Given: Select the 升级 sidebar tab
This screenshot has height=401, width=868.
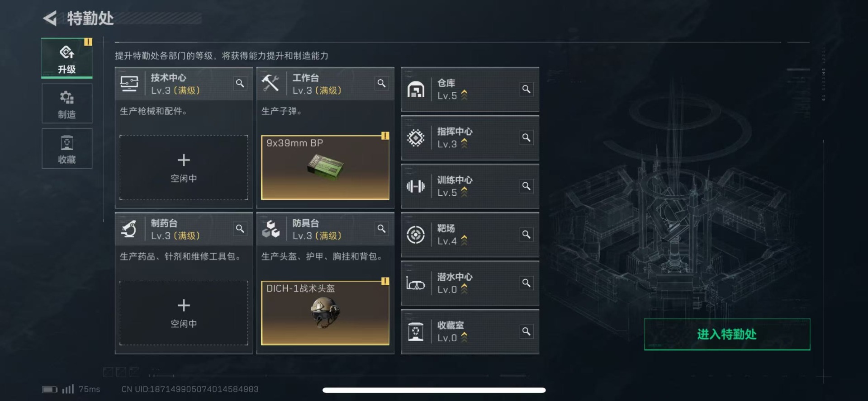Looking at the screenshot, I should pyautogui.click(x=67, y=58).
